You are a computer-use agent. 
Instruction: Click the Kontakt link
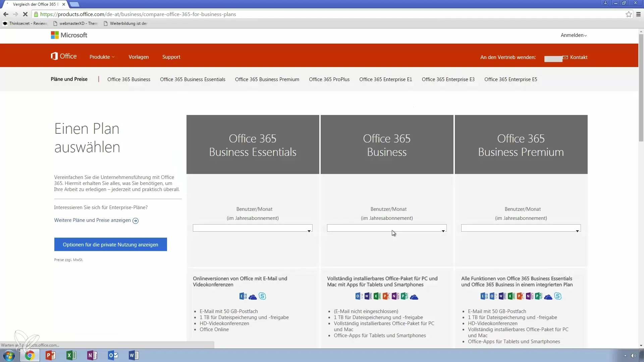coord(579,57)
